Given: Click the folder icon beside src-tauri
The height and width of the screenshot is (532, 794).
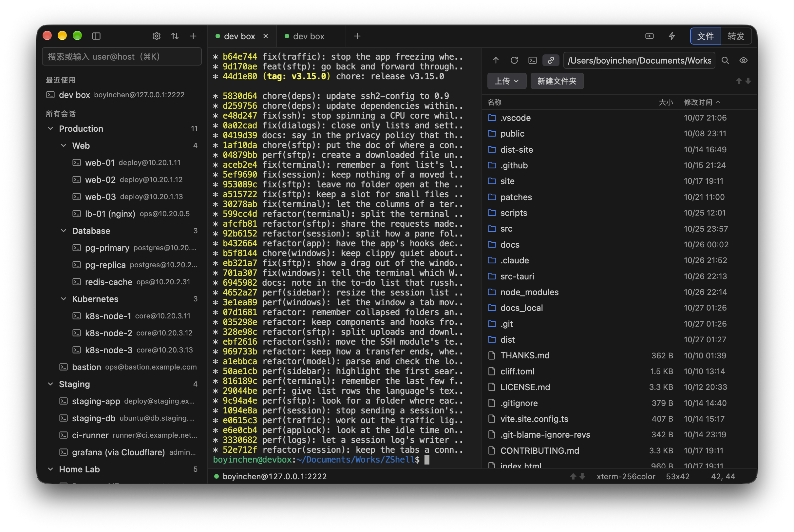Looking at the screenshot, I should point(492,276).
